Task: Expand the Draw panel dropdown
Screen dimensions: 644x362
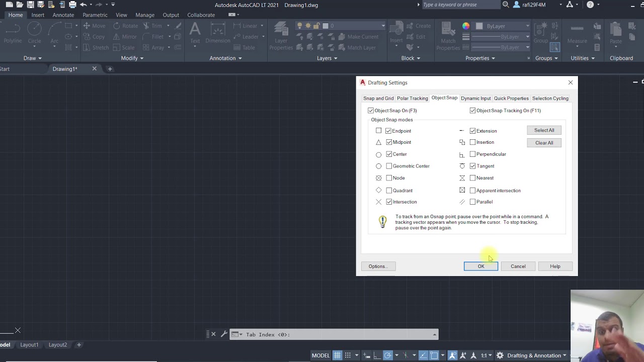Action: click(33, 58)
